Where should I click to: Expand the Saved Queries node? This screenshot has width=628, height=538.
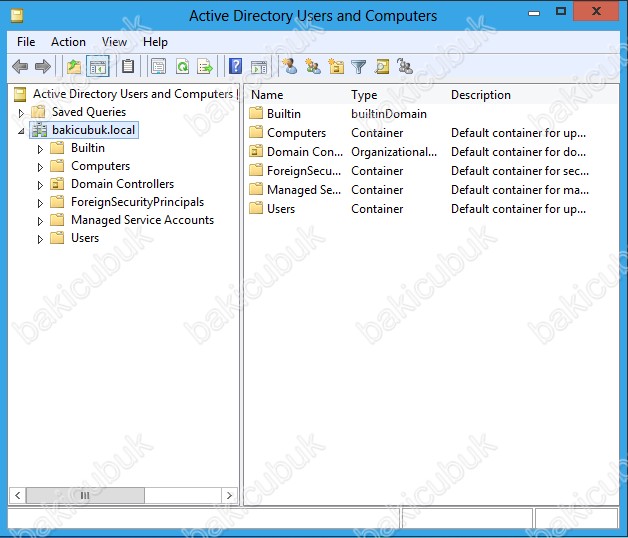tap(21, 113)
